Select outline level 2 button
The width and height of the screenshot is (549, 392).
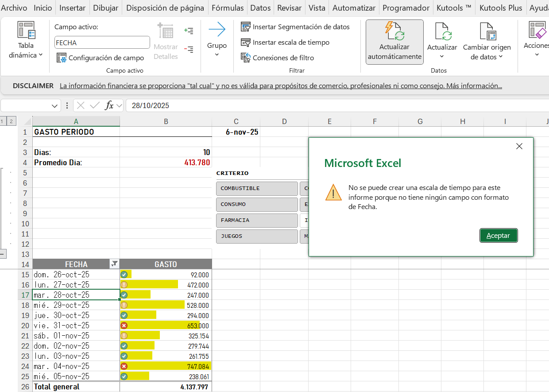coord(11,121)
